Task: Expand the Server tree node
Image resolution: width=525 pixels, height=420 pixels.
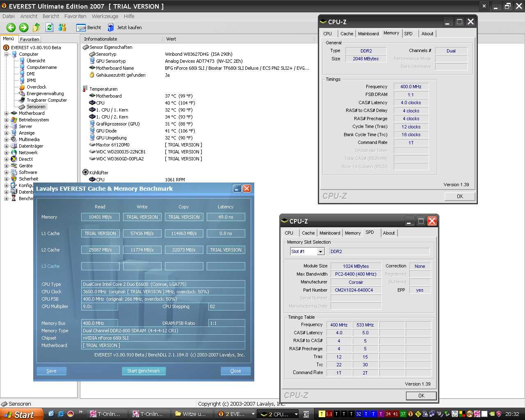Action: click(x=7, y=126)
